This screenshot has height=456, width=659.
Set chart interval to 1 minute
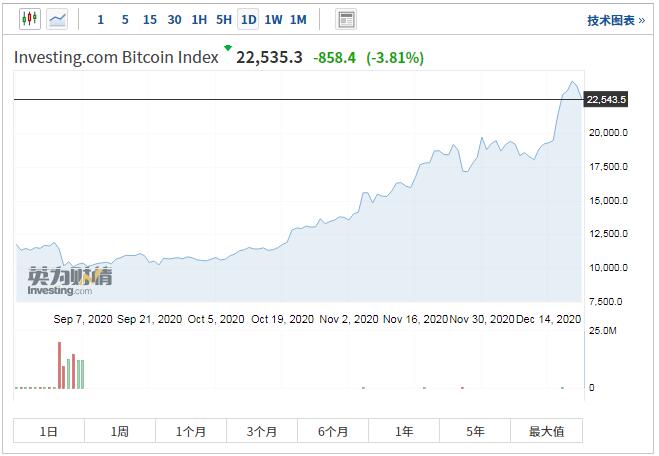click(100, 20)
